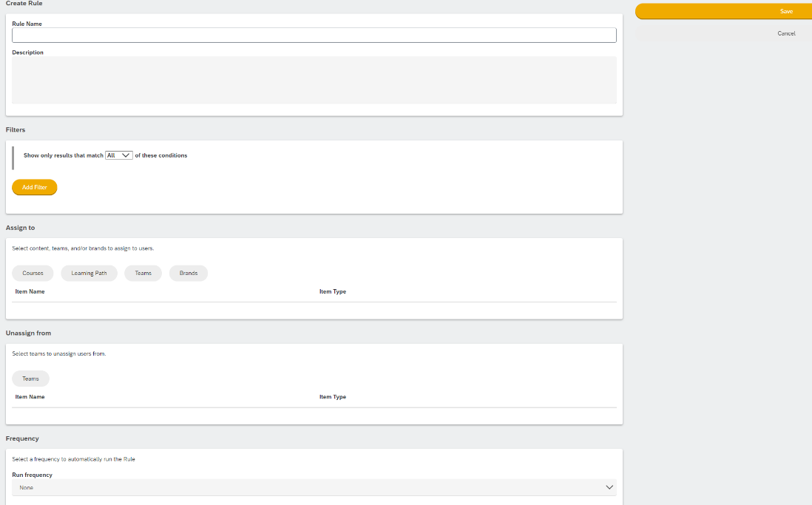Click the 'Select content, teams, and/or brands' text
This screenshot has width=812, height=505.
click(x=83, y=248)
